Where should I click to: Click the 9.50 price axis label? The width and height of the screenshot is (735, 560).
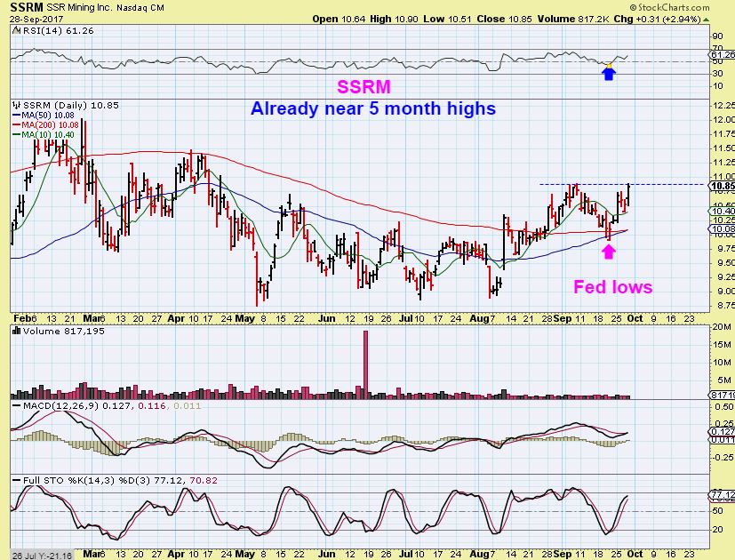pyautogui.click(x=723, y=262)
